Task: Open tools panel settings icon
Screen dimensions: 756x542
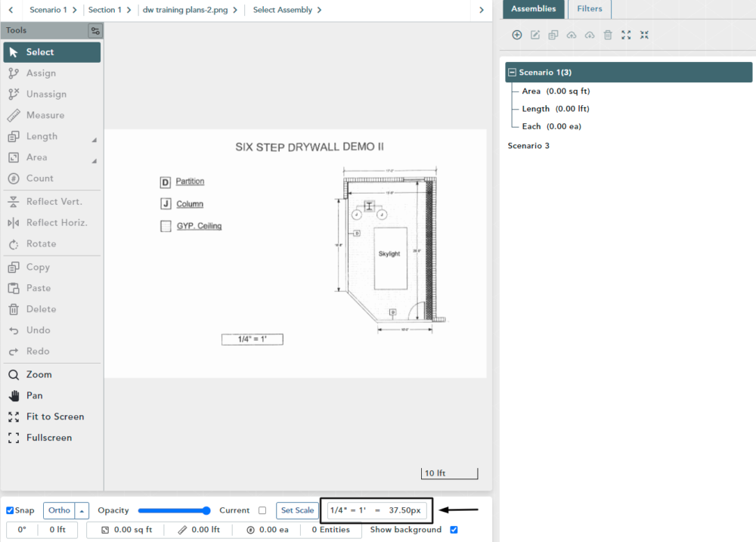Action: tap(94, 31)
